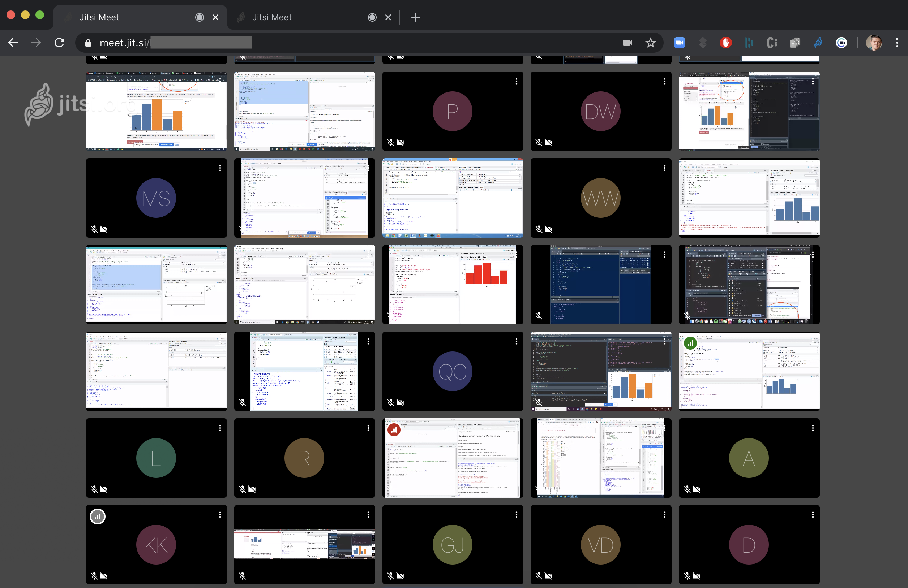This screenshot has height=588, width=908.
Task: Open a new browser tab
Action: point(415,18)
